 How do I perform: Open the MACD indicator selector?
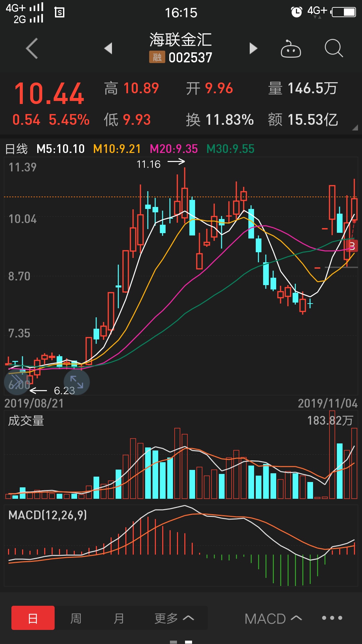coord(273,619)
